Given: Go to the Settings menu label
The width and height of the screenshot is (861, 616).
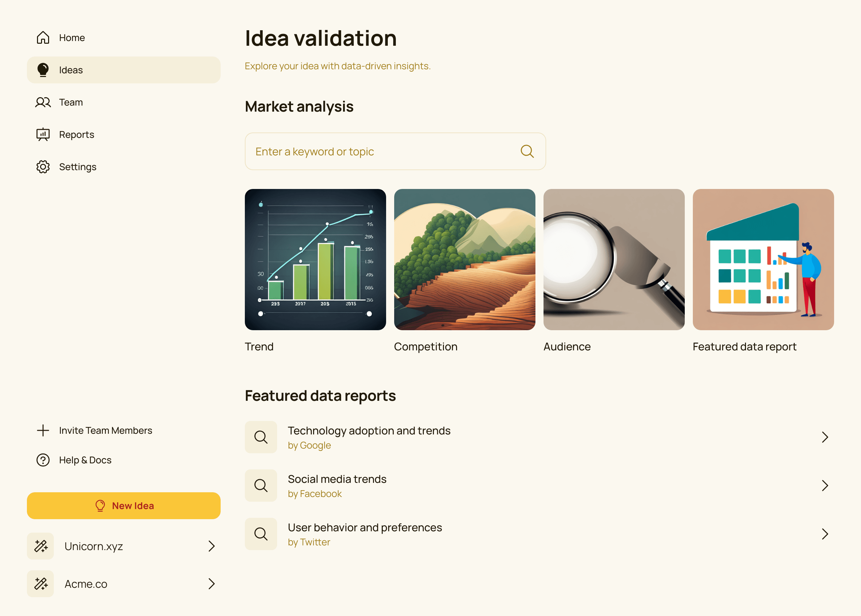Looking at the screenshot, I should pos(78,167).
